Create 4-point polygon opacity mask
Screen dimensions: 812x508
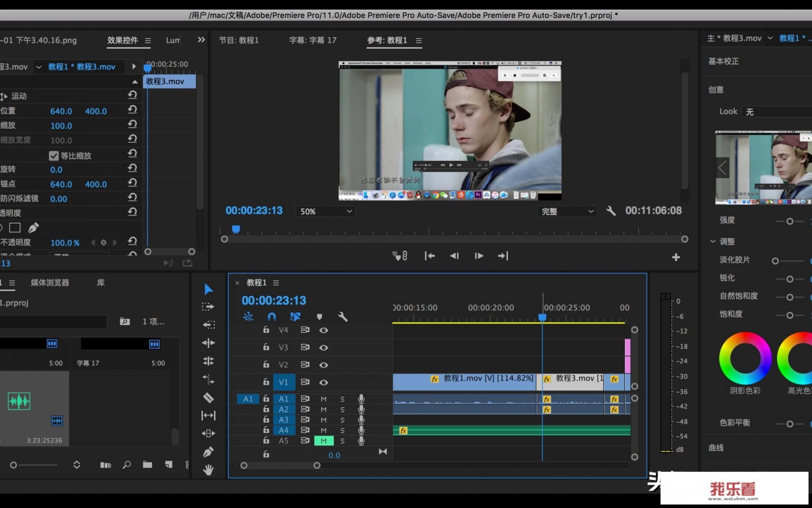[x=15, y=227]
